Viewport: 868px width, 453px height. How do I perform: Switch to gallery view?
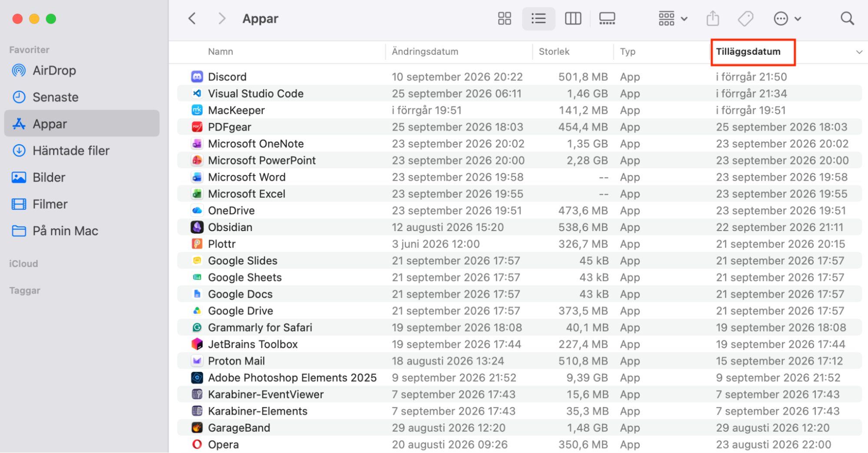click(607, 19)
